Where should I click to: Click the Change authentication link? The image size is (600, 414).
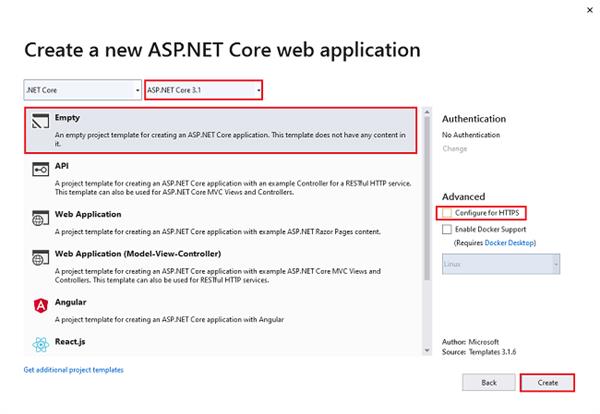pyautogui.click(x=454, y=148)
